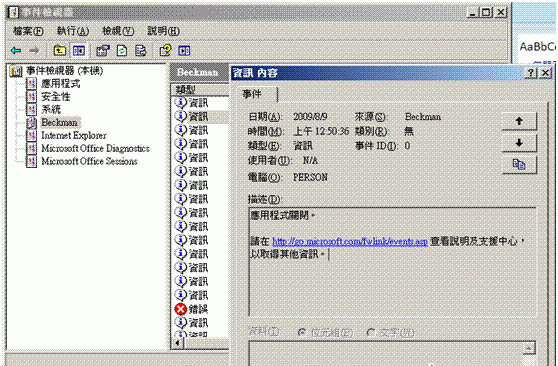Open the 檔案(F) menu
558x366 pixels.
[28, 31]
